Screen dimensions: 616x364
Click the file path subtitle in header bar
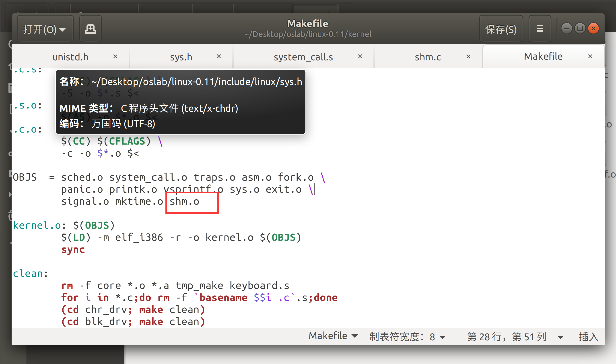(x=308, y=34)
